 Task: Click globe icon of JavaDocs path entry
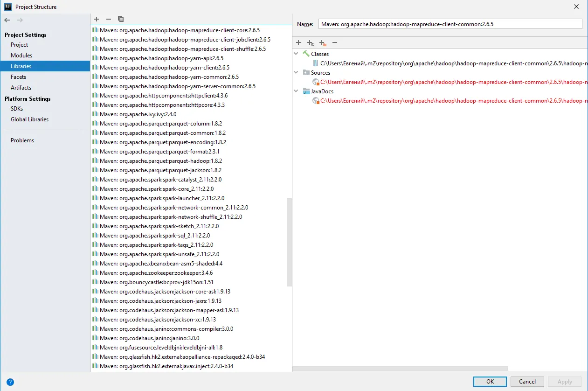[316, 100]
